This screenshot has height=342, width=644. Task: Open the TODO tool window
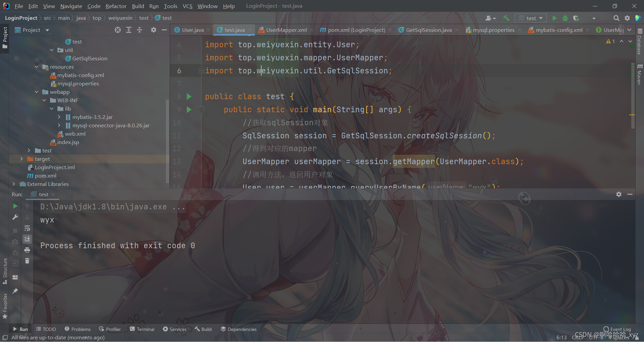click(46, 329)
